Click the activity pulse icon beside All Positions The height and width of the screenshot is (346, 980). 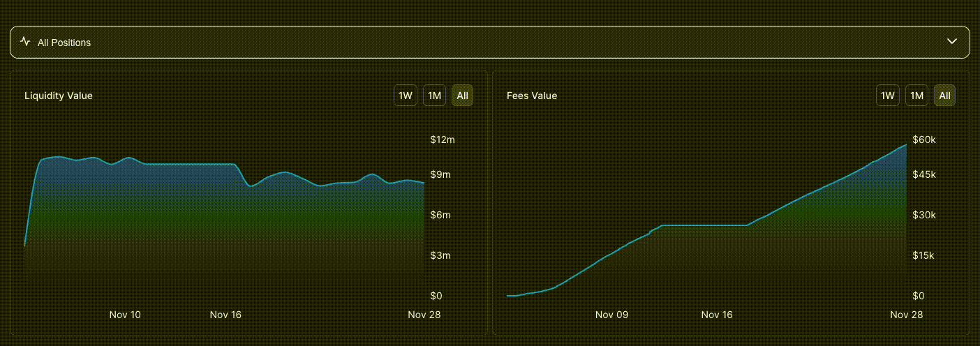pos(25,42)
